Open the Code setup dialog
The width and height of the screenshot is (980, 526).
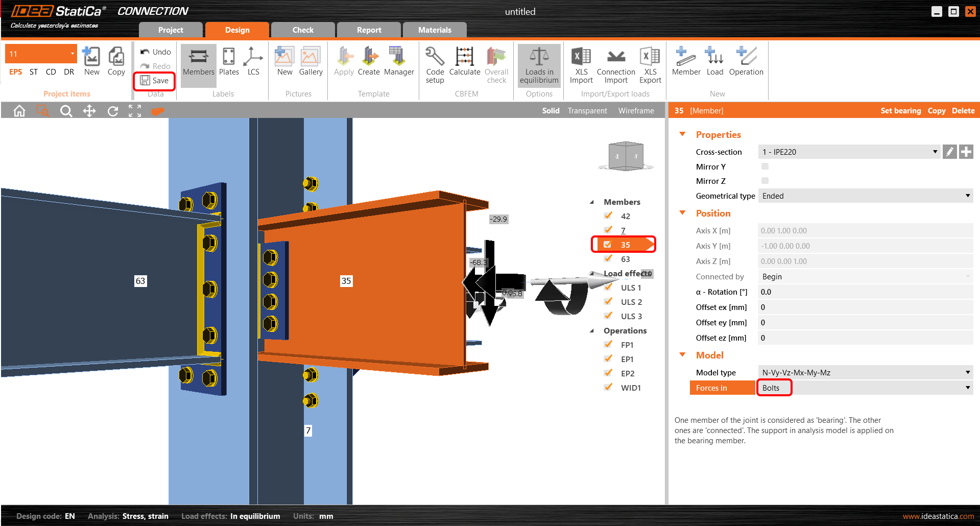pos(435,65)
